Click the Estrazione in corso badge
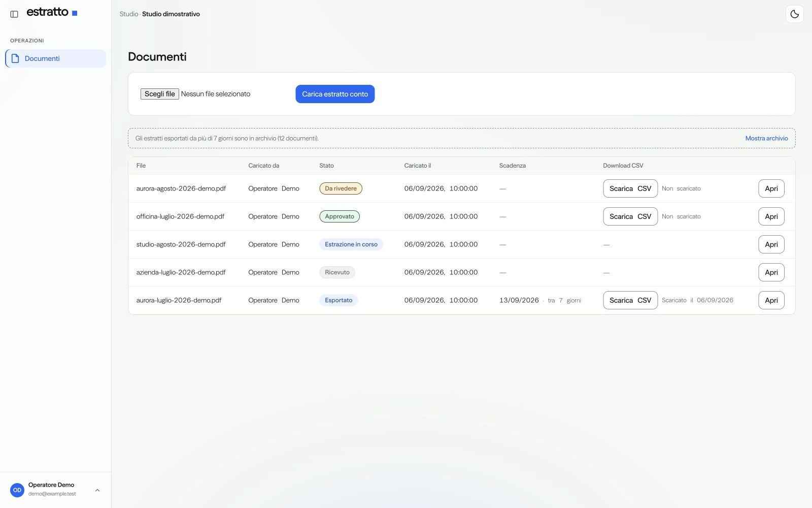The width and height of the screenshot is (812, 508). [351, 244]
